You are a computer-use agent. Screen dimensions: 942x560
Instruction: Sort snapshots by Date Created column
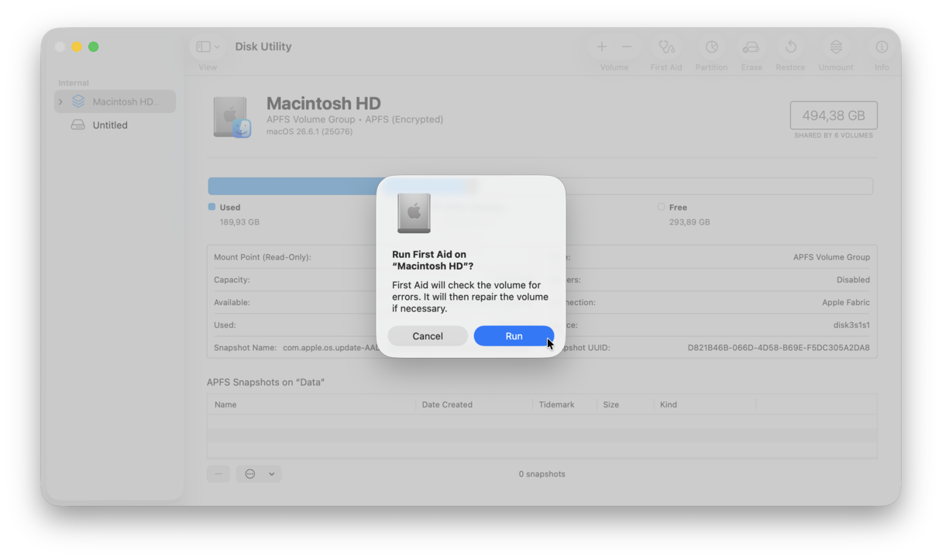coord(474,404)
